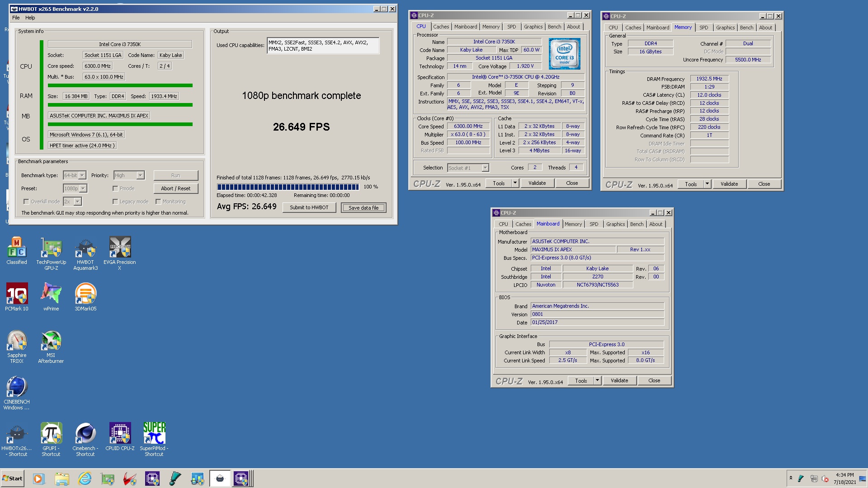
Task: Launch Sapphire TRIXX from the desktop
Action: click(x=17, y=347)
